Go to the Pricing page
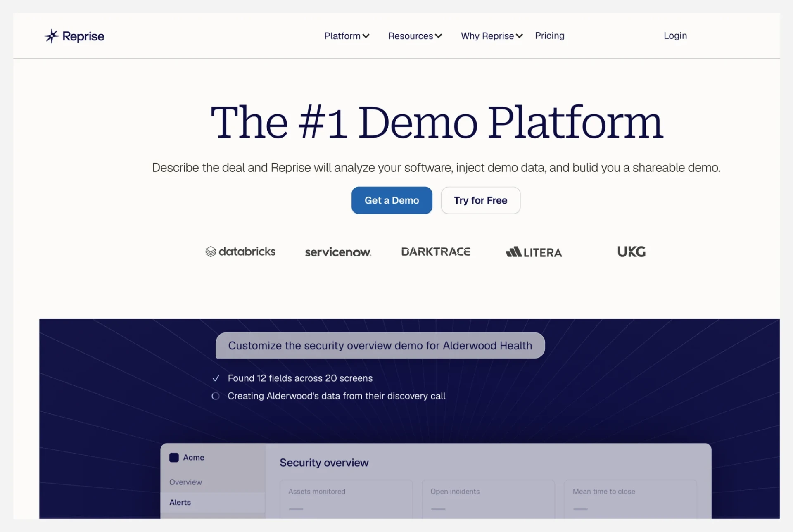The height and width of the screenshot is (532, 793). (549, 36)
